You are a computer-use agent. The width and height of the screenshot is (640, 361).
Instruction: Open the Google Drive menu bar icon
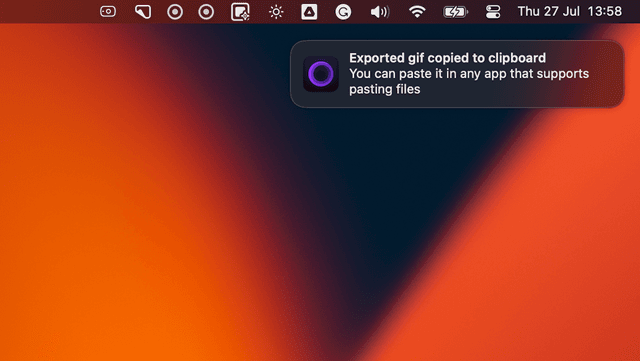(309, 12)
